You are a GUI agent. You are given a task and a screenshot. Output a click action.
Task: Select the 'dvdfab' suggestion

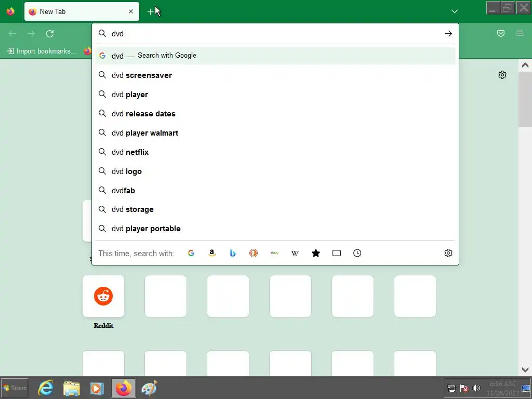coord(275,190)
